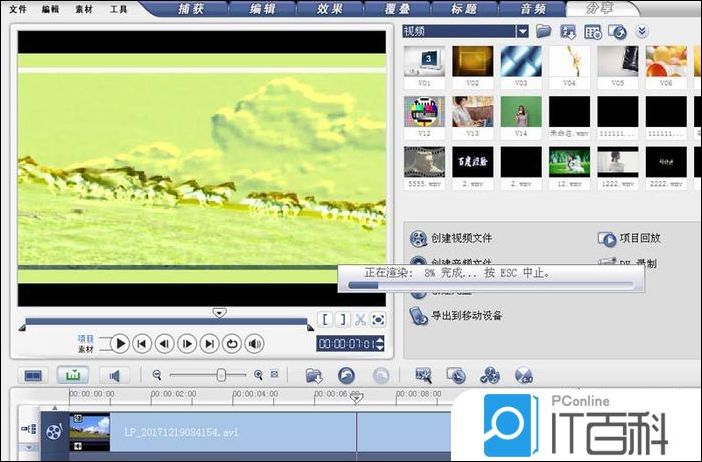Viewport: 702px width, 462px height.
Task: Select the 分享 step tab
Action: (x=600, y=9)
